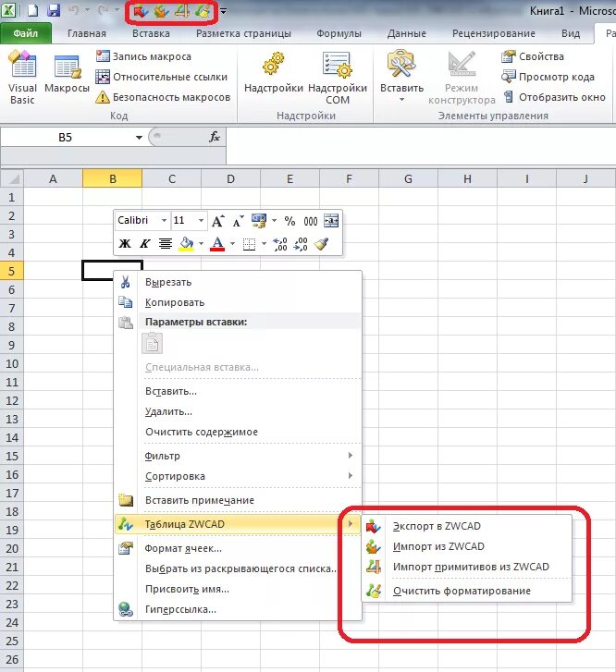Click format painter brush in mini toolbar
This screenshot has height=672, width=616.
[x=322, y=244]
